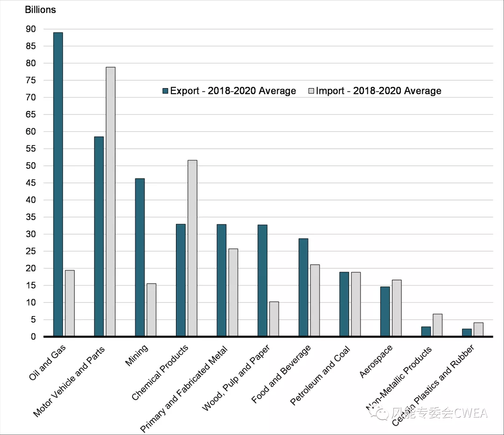Click the 'Export - 2018-2020 Average' legend label

tap(233, 91)
